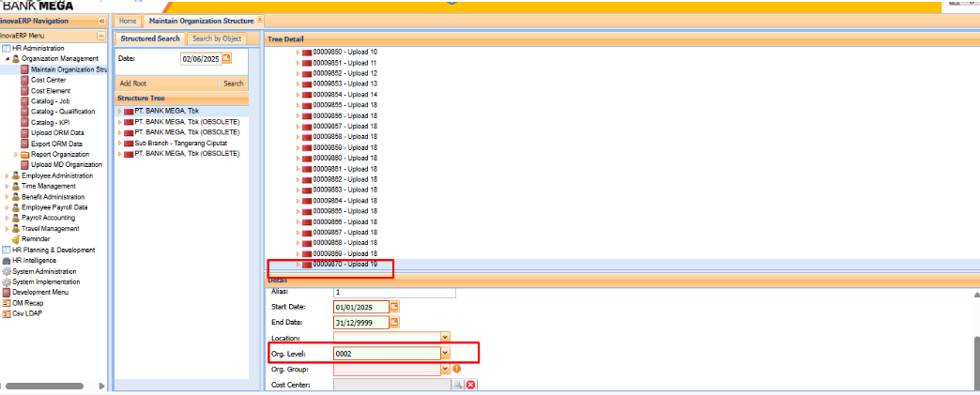The width and height of the screenshot is (980, 395).
Task: Close the Maintain Organization Structure tab
Action: [260, 20]
